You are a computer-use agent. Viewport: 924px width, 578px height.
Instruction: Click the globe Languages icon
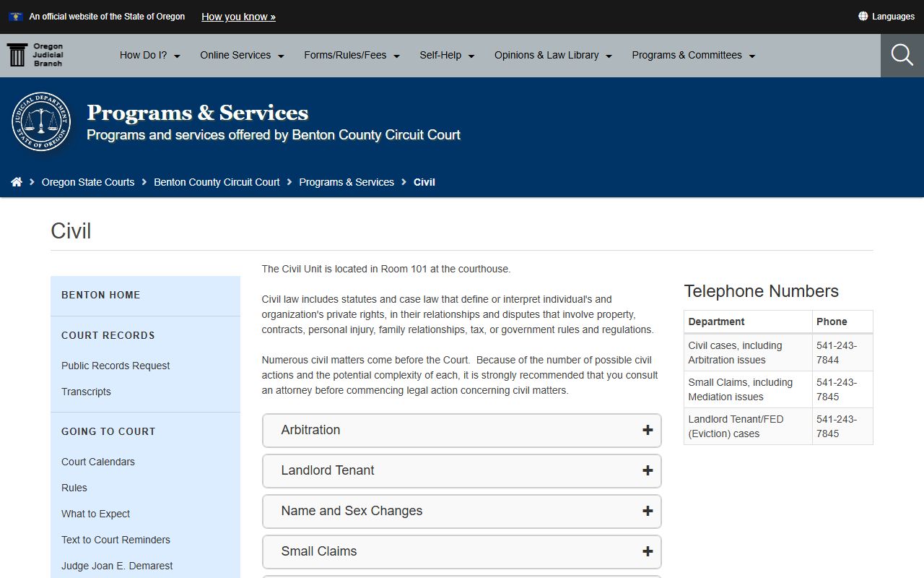pyautogui.click(x=863, y=16)
